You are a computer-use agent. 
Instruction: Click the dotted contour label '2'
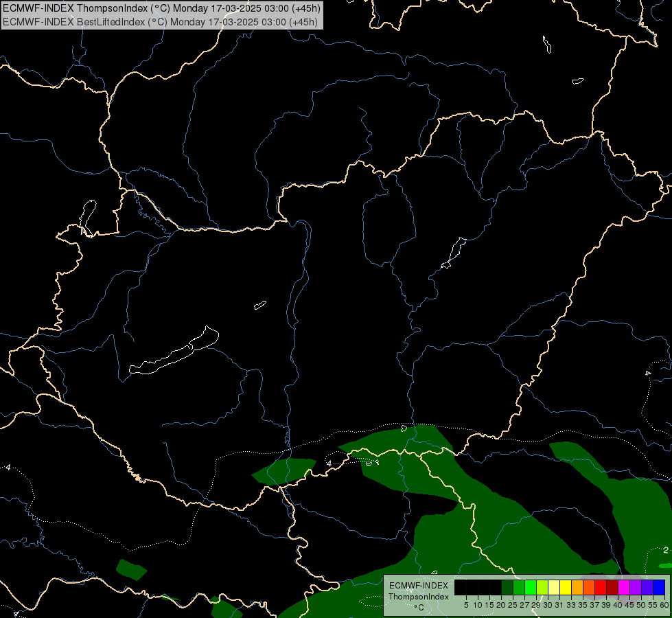(666, 550)
